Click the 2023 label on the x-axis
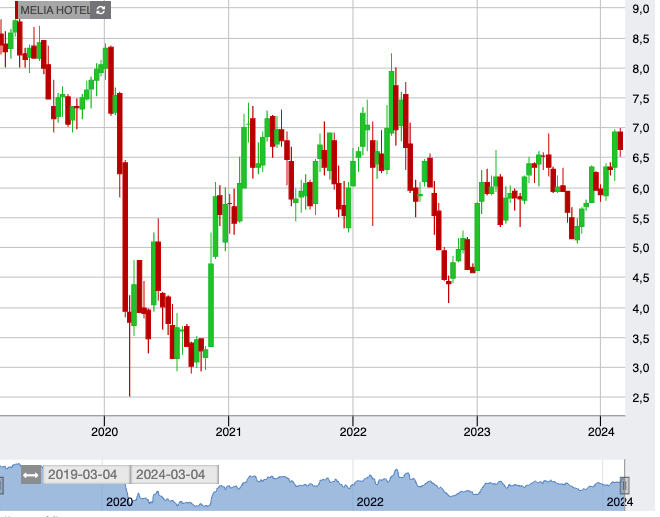Viewport: 660px width, 517px height. 477,432
